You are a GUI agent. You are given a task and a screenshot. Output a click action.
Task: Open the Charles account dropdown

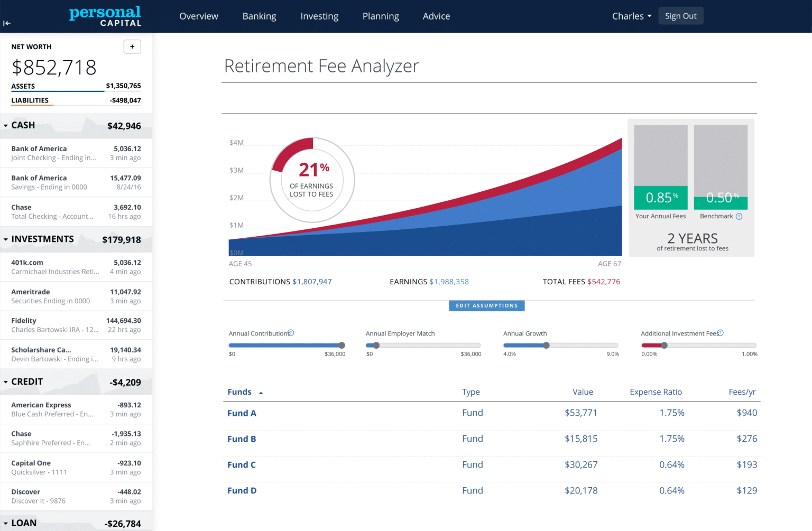click(632, 16)
